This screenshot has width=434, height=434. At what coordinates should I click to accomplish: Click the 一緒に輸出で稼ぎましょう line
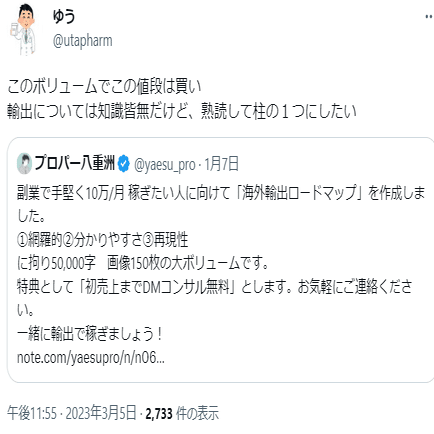(x=90, y=334)
